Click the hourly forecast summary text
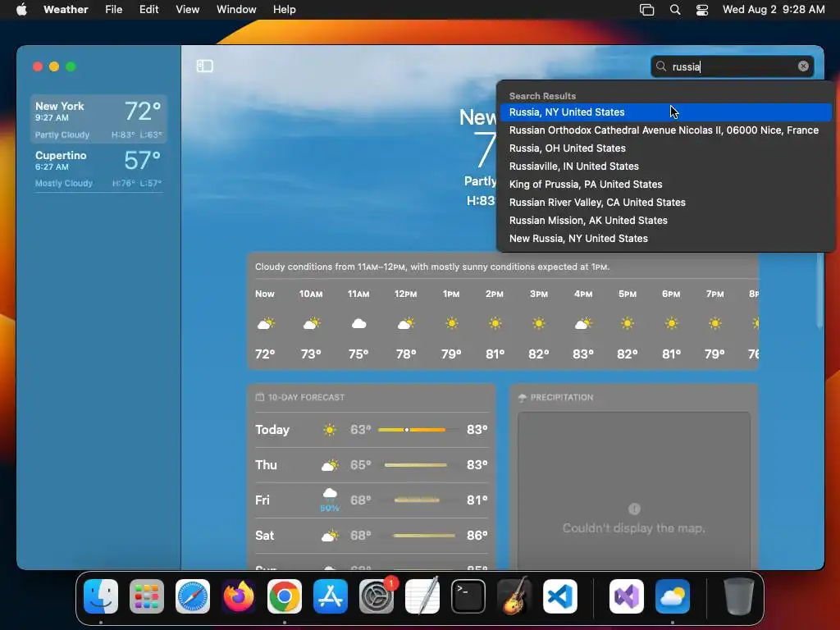The height and width of the screenshot is (630, 840). pos(432,267)
